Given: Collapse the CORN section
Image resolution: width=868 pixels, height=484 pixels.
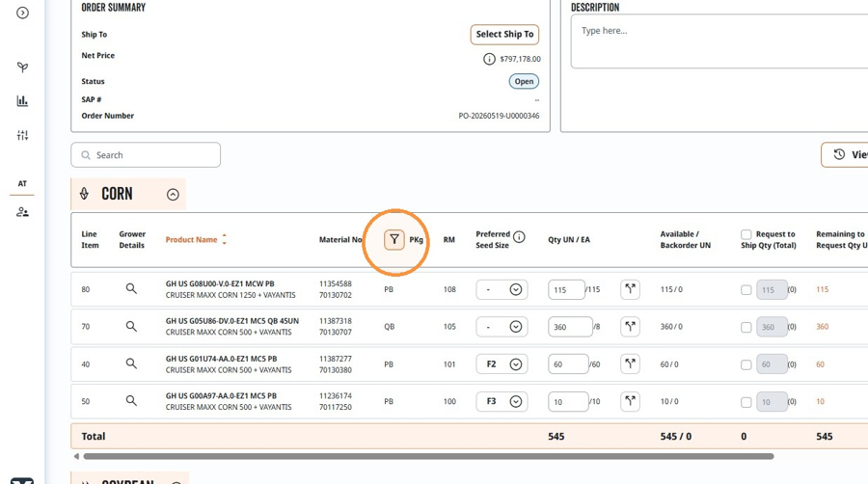Looking at the screenshot, I should 173,194.
